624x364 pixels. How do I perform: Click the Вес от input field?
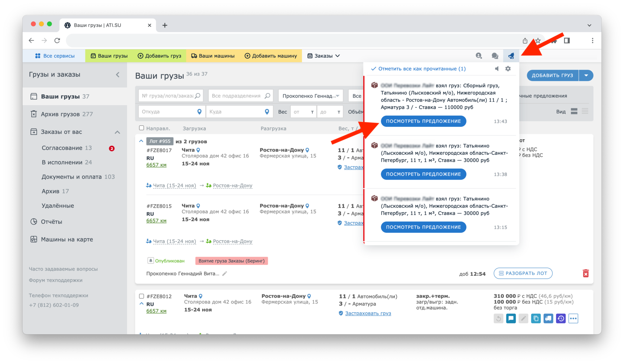coord(303,112)
